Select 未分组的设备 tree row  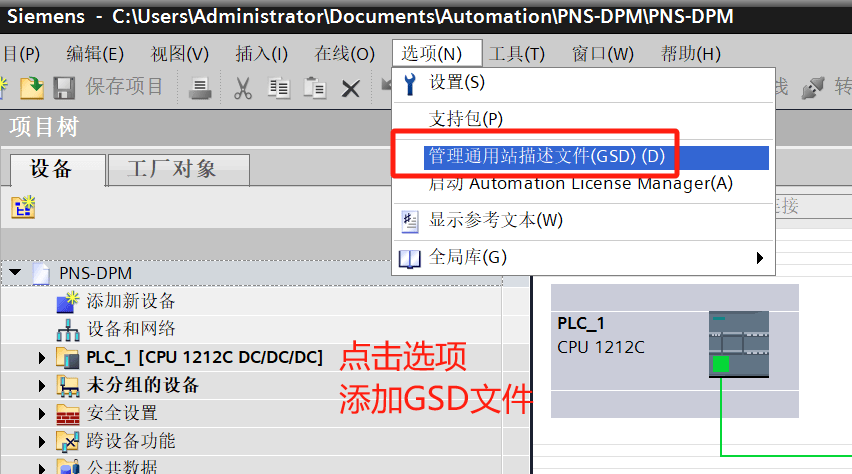143,385
